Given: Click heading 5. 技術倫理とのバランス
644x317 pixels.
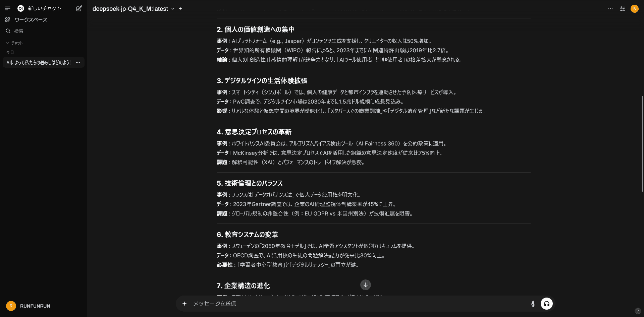Looking at the screenshot, I should coord(250,183).
